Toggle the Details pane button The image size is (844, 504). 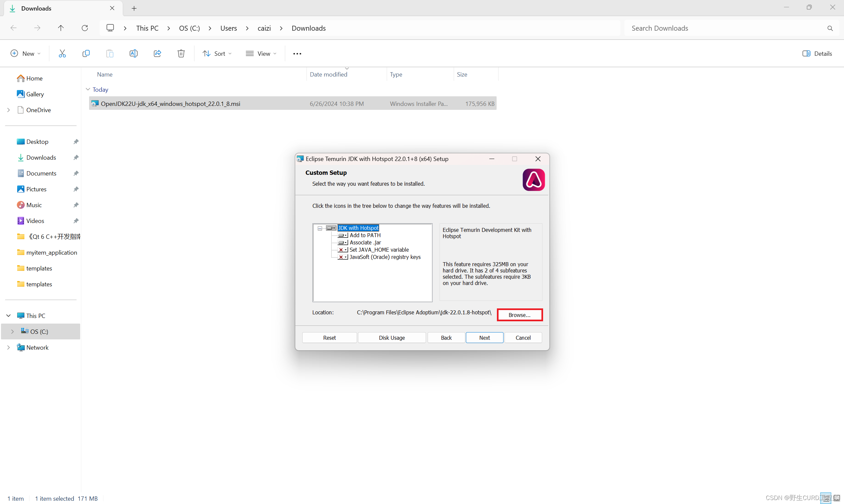coord(817,53)
